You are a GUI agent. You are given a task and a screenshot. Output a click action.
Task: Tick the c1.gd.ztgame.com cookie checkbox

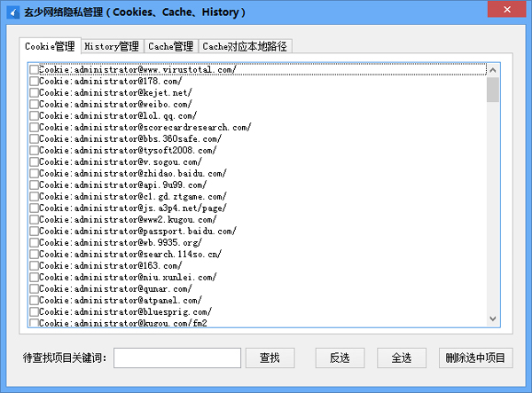click(34, 197)
